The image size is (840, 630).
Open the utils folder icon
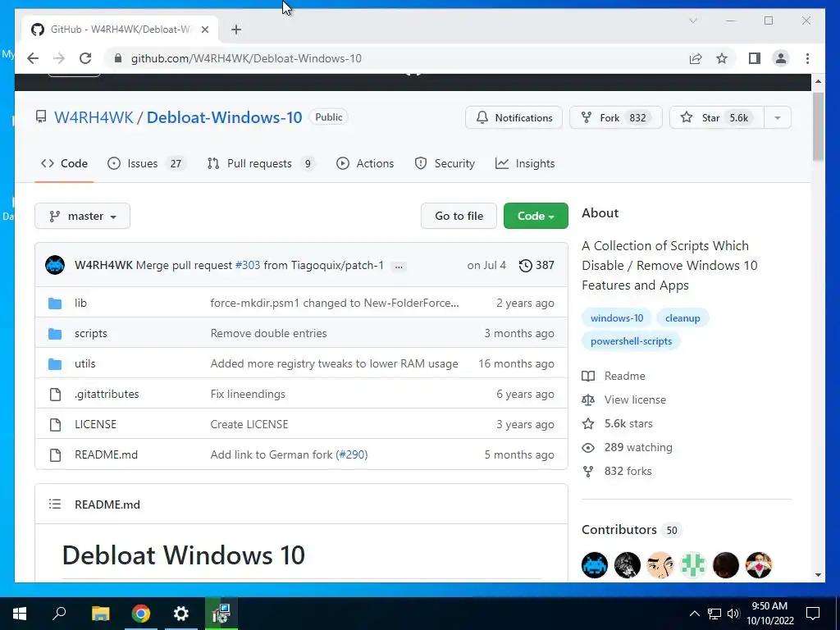(55, 364)
